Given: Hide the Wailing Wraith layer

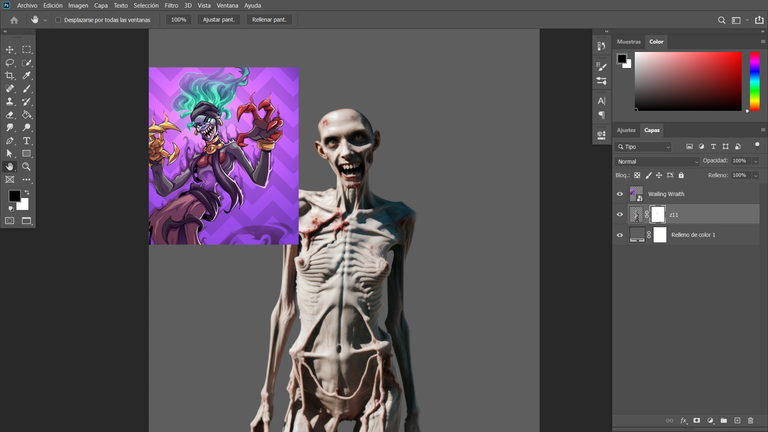Looking at the screenshot, I should coord(620,194).
